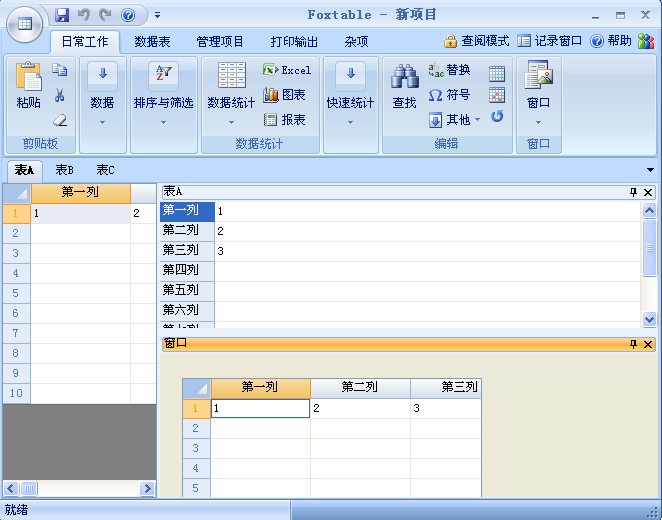Click the red-dotted grid icon in 编辑 group

point(497,95)
